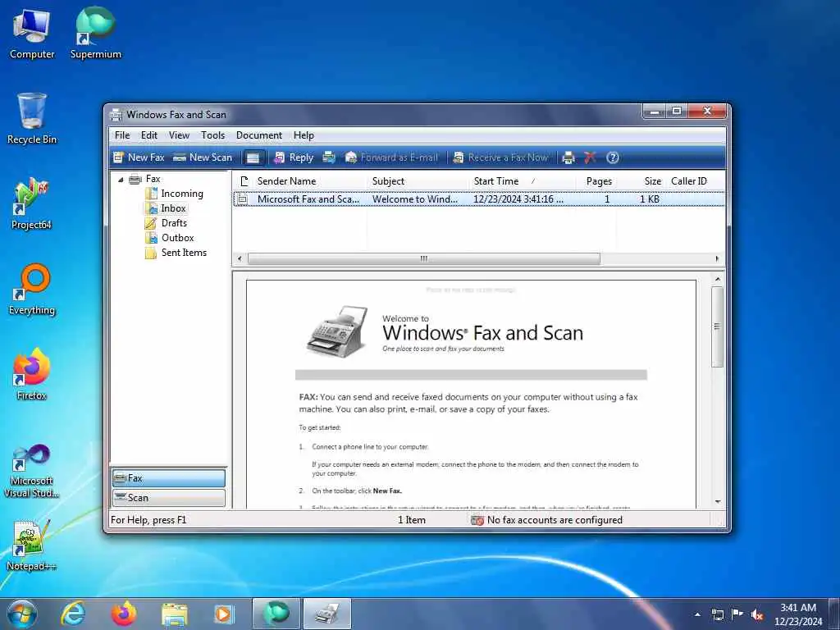Image resolution: width=840 pixels, height=630 pixels.
Task: Open Windows Explorer folder on taskbar
Action: coord(175,615)
